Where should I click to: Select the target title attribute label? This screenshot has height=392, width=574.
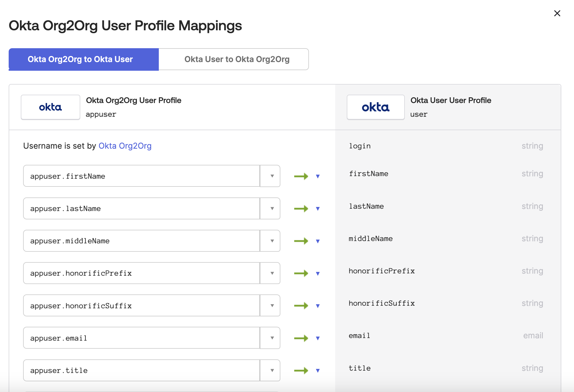pyautogui.click(x=360, y=368)
